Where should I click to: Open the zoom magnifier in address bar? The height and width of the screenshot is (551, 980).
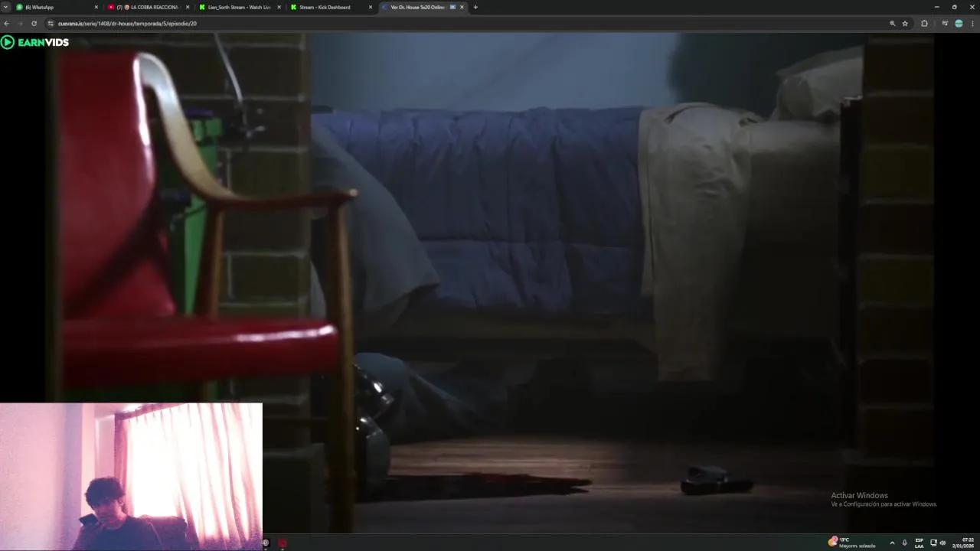(893, 24)
